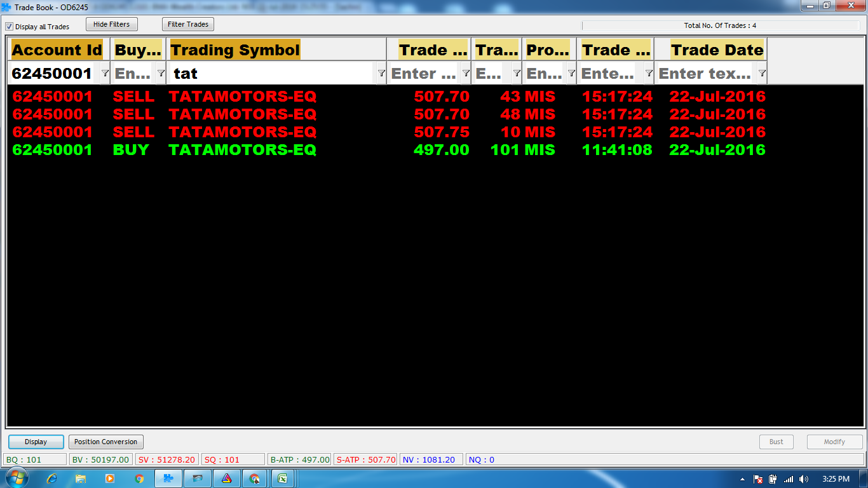Focus Trading Symbol filter containing tat

coord(273,73)
